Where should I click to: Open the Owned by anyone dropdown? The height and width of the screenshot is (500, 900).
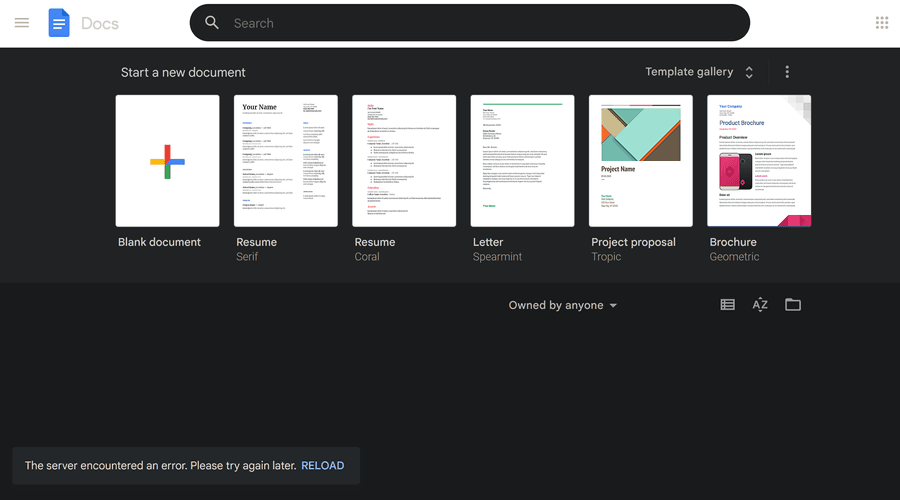point(563,305)
